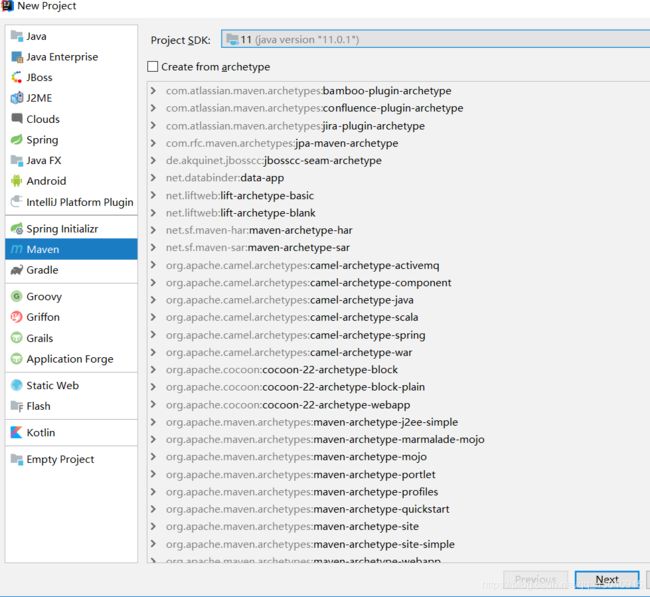
Task: Select Java Enterprise project type
Action: (x=71, y=57)
